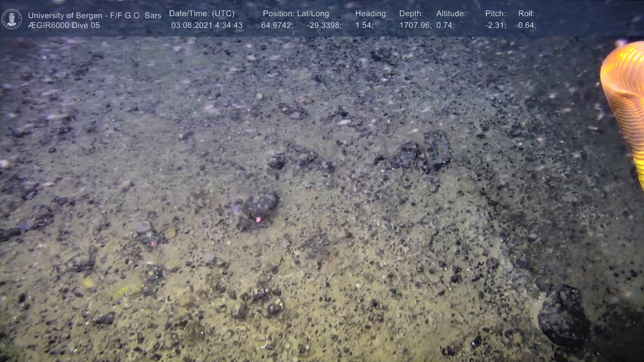Click the small yellow patch on seabed

click(88, 283)
